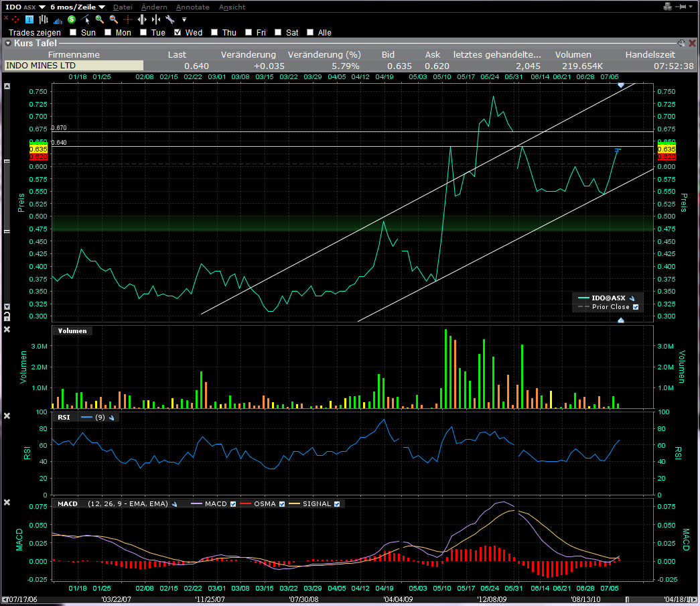Click the Firmenname column header
Image resolution: width=700 pixels, height=606 pixels.
(74, 54)
